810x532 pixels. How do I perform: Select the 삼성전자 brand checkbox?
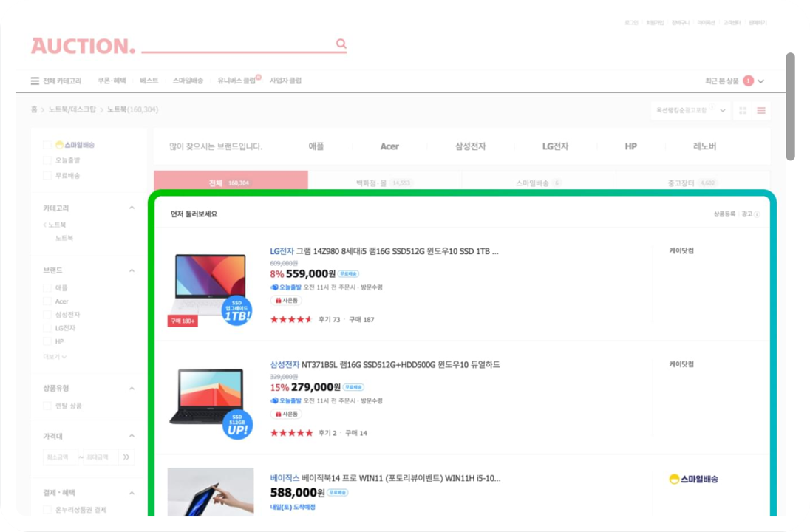pos(47,315)
